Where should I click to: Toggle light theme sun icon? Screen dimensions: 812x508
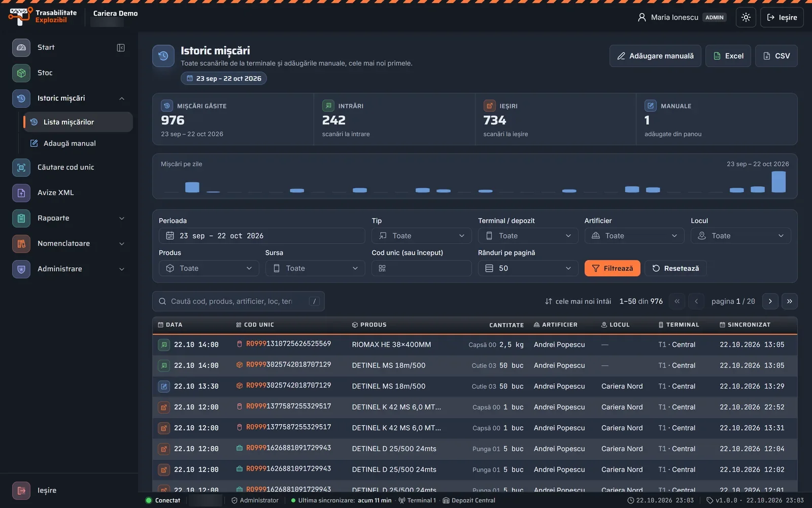coord(746,17)
